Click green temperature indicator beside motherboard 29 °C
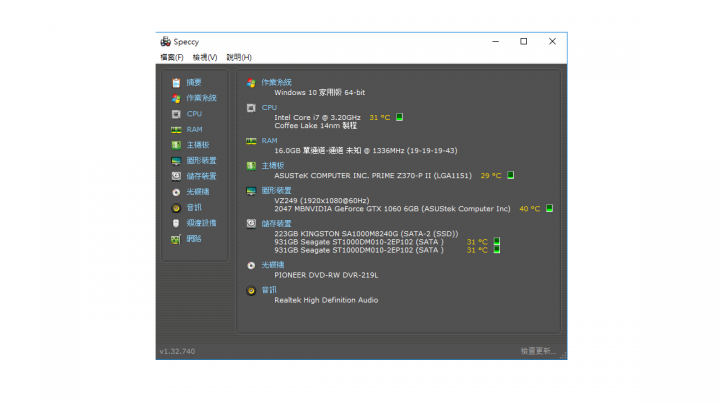The width and height of the screenshot is (720, 405). click(x=511, y=175)
